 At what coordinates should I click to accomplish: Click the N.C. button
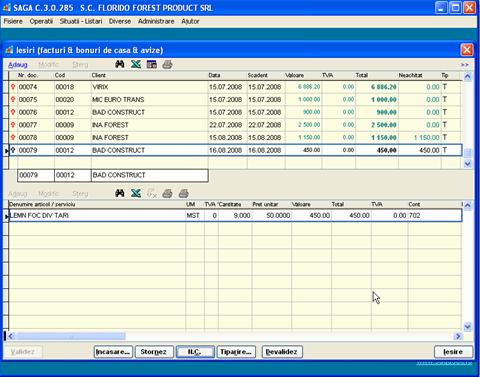[195, 352]
